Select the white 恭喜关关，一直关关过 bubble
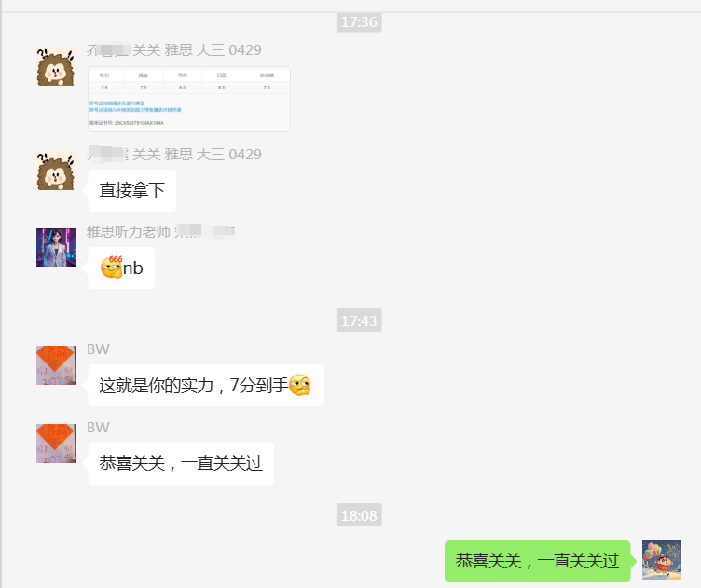This screenshot has width=701, height=588. pos(181,463)
